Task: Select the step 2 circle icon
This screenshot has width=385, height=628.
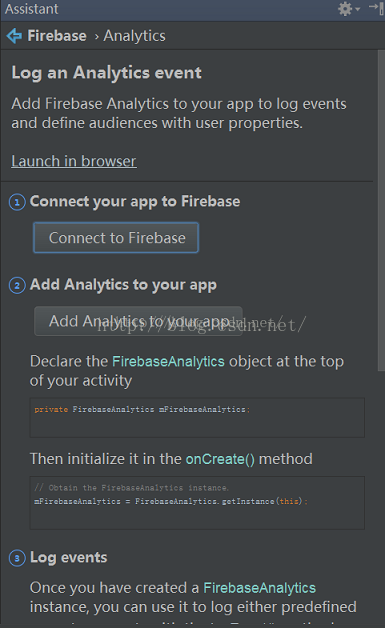Action: [17, 286]
